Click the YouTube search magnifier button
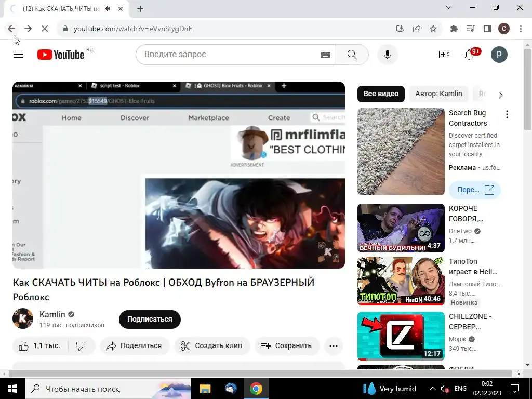The width and height of the screenshot is (532, 399). coord(352,54)
